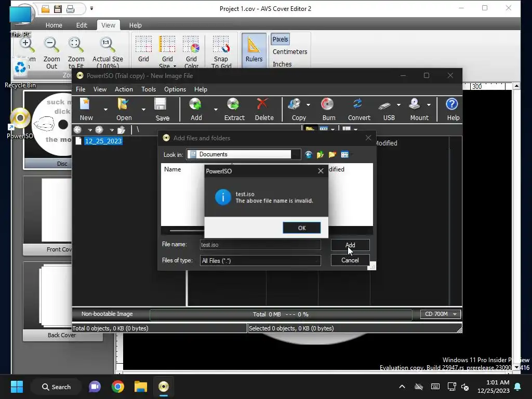Open the Look in Documents combo box
The image size is (532, 399).
243,154
